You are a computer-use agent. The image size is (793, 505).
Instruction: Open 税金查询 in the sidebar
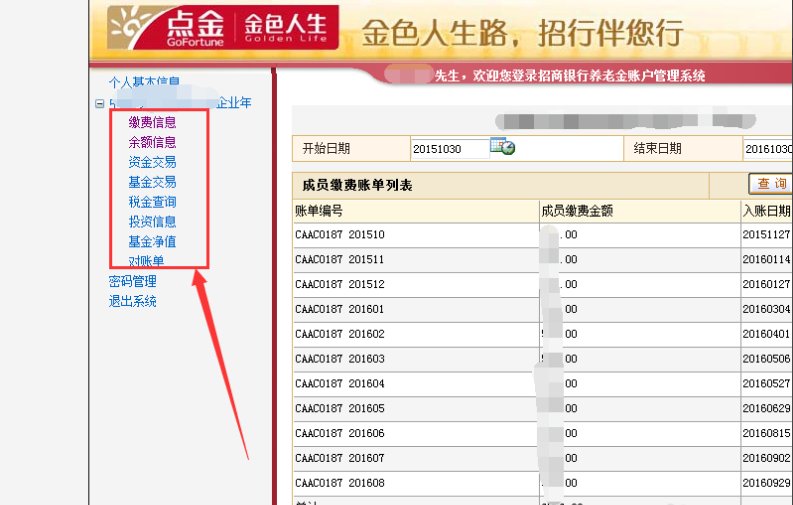(152, 202)
